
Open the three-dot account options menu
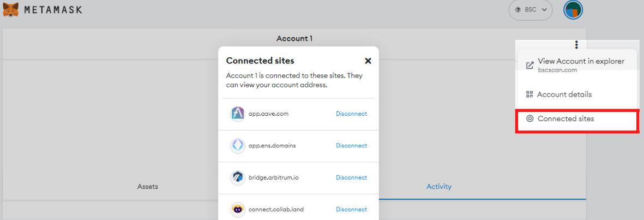[576, 45]
